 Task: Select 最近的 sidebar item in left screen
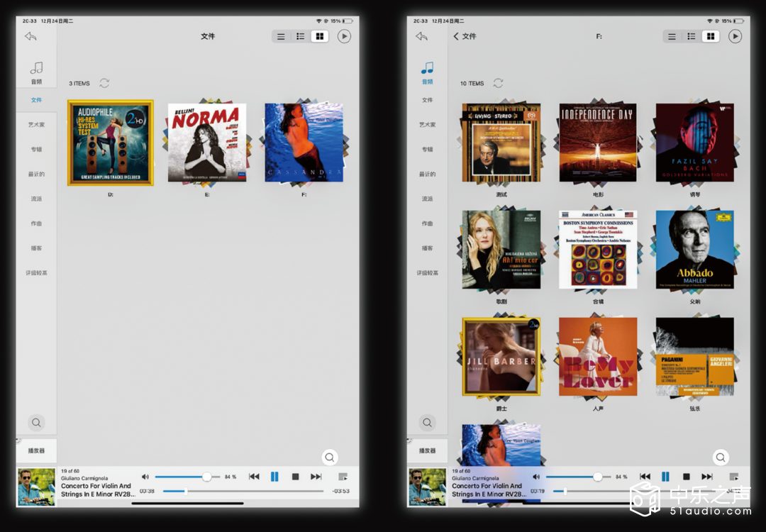pyautogui.click(x=37, y=174)
